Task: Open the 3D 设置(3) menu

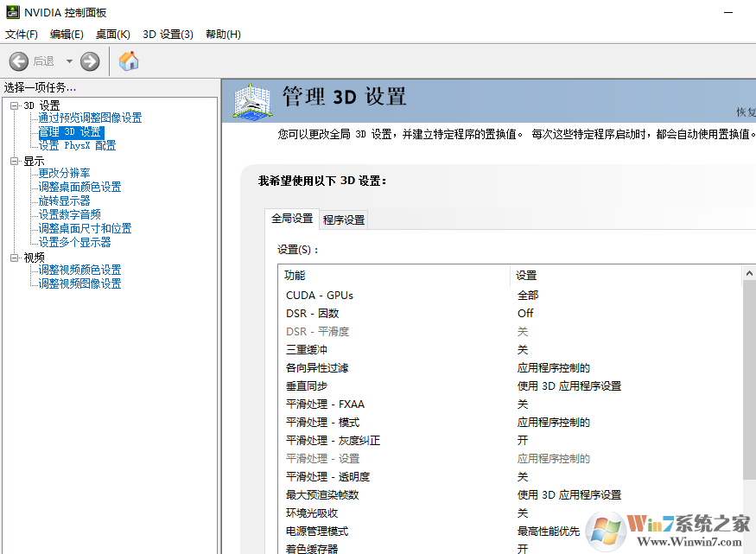Action: coord(168,35)
